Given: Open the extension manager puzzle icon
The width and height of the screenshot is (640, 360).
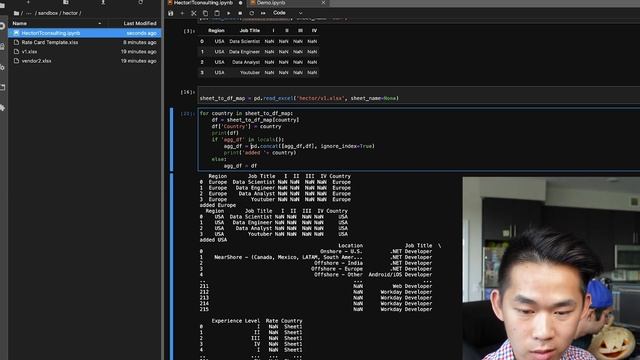Looking at the screenshot, I should coord(2,108).
